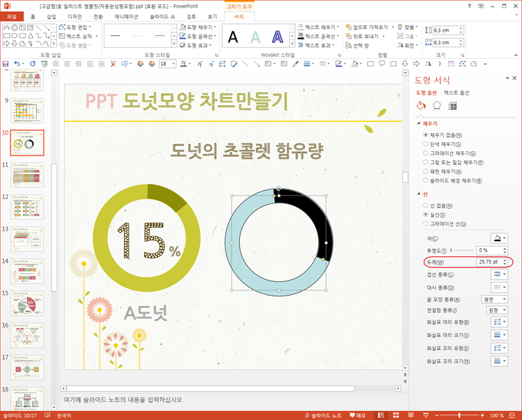This screenshot has height=420, width=522.
Task: Select slide 11 thumbnail
Action: pos(27,175)
